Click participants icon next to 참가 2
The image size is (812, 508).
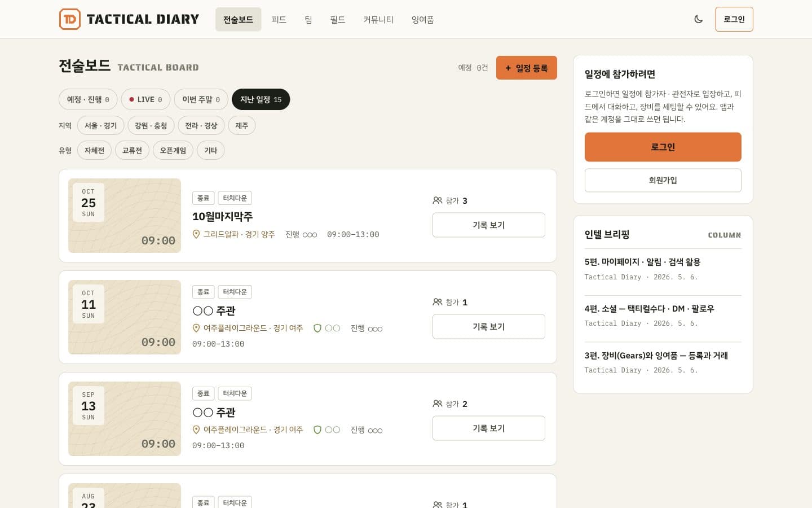438,404
